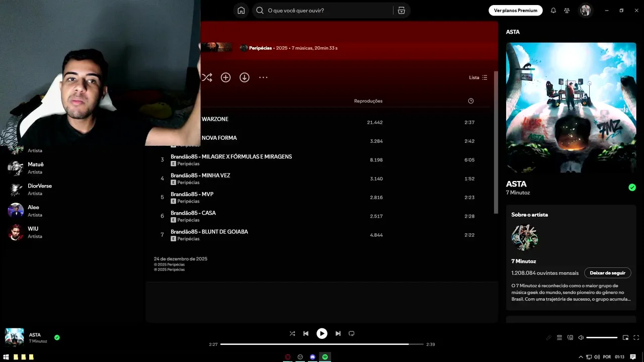Screen dimensions: 644x362
Task: Download the album arrow icon
Action: click(x=245, y=77)
